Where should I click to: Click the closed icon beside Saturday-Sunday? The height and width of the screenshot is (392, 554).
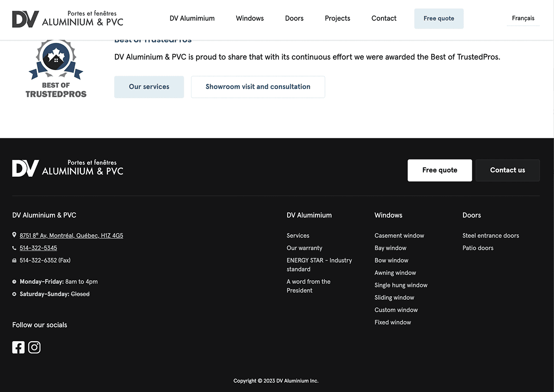click(x=14, y=294)
